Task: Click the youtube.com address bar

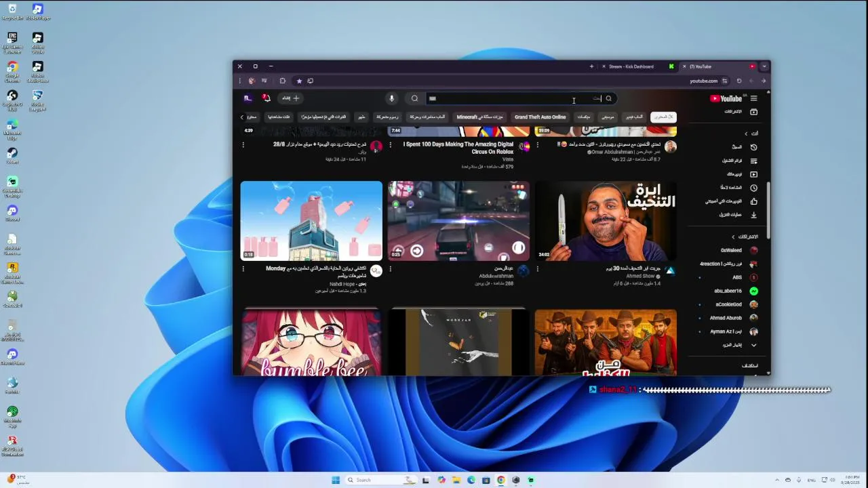Action: (703, 81)
